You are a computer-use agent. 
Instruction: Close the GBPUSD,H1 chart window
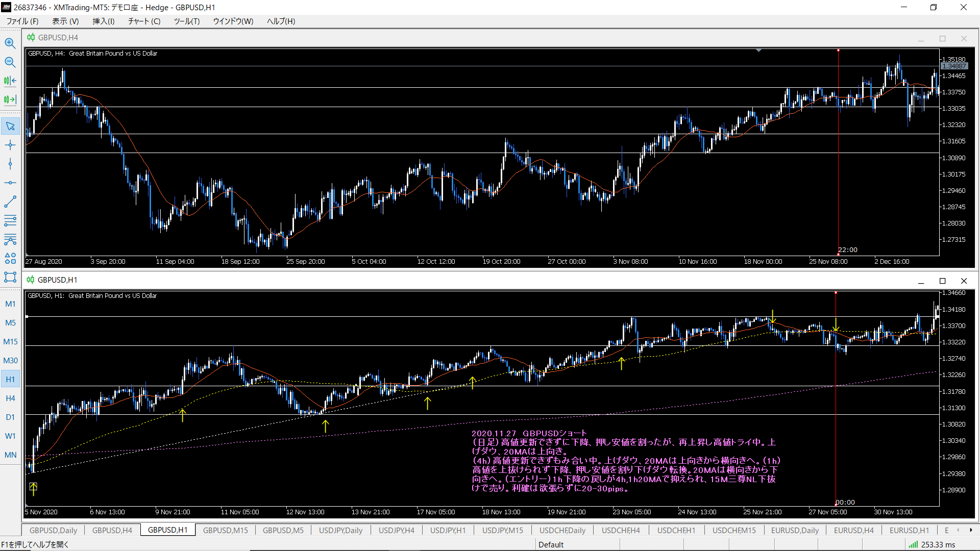click(x=964, y=281)
